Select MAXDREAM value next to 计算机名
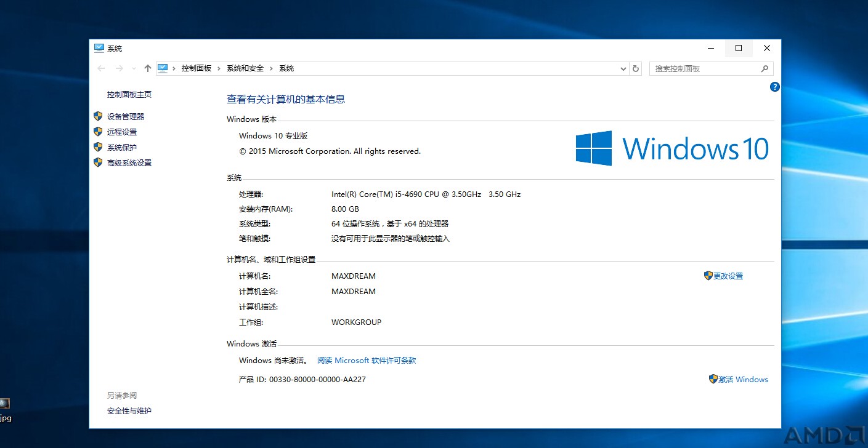Viewport: 868px width, 448px height. [x=354, y=276]
